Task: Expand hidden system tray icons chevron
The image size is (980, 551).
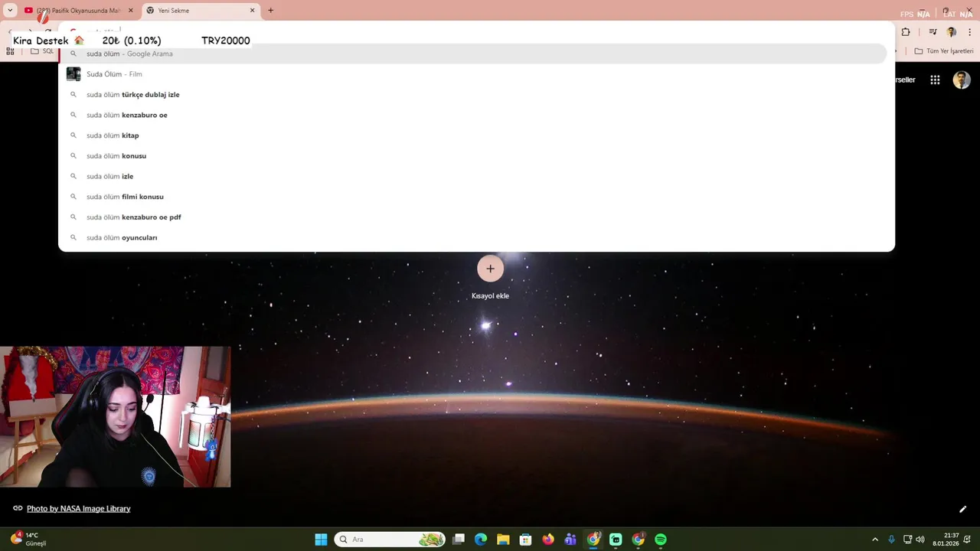Action: click(x=875, y=540)
